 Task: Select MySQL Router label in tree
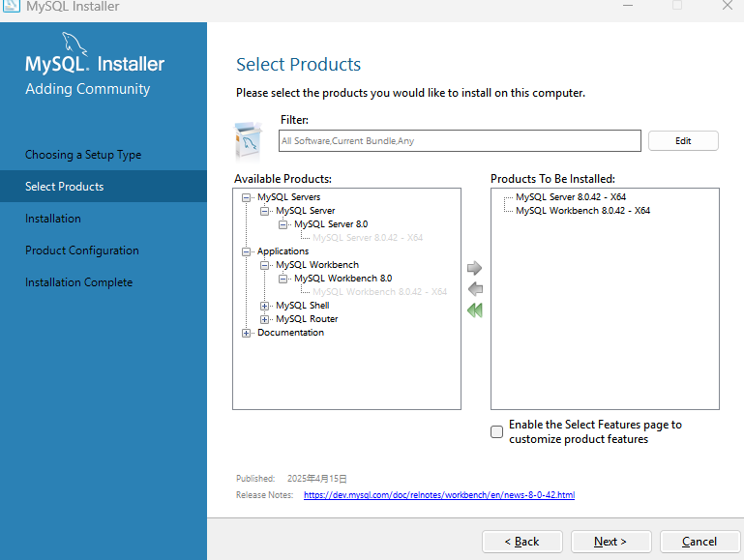coord(307,319)
